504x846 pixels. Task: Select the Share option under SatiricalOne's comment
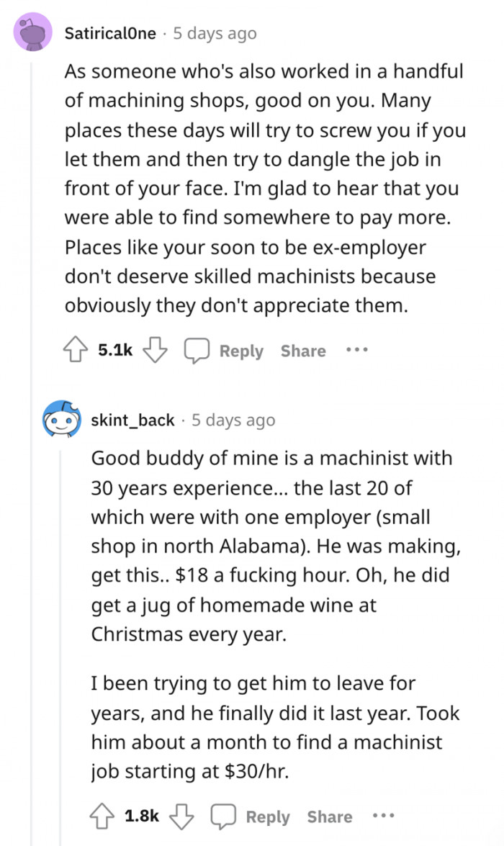(302, 351)
